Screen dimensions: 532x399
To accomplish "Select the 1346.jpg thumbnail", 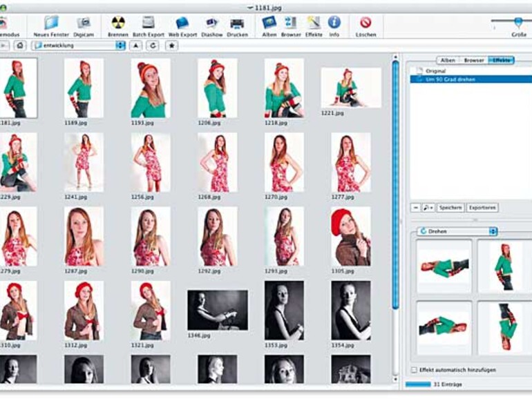I will pos(218,309).
